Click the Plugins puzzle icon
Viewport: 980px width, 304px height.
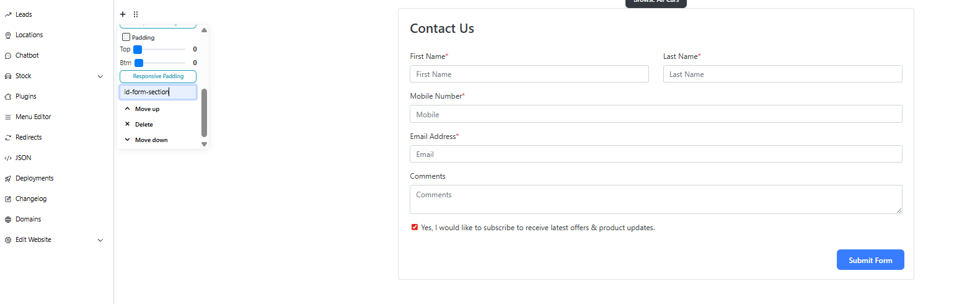pos(8,97)
